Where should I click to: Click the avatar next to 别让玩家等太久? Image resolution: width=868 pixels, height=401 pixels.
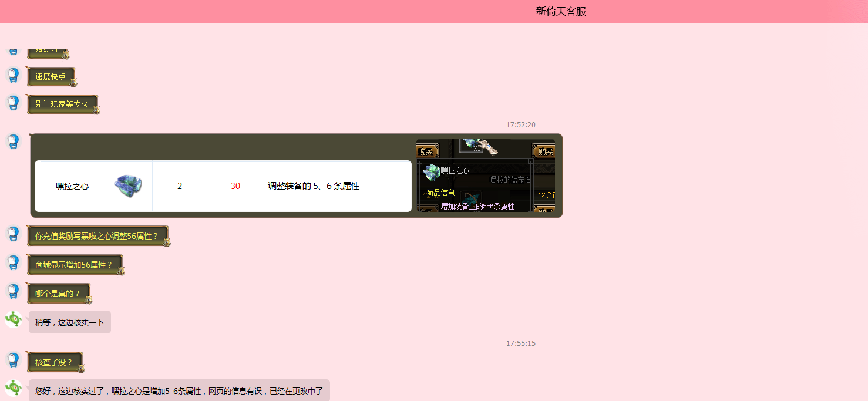pyautogui.click(x=13, y=103)
